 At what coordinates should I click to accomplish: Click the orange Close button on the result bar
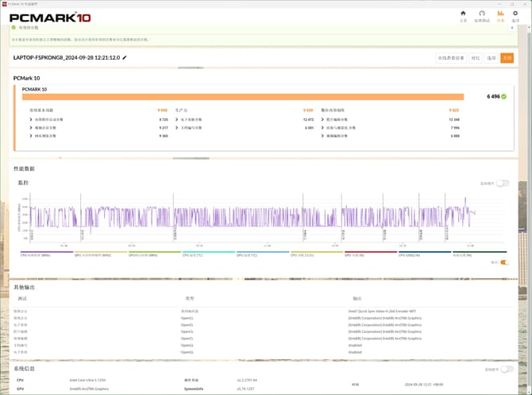tap(507, 58)
